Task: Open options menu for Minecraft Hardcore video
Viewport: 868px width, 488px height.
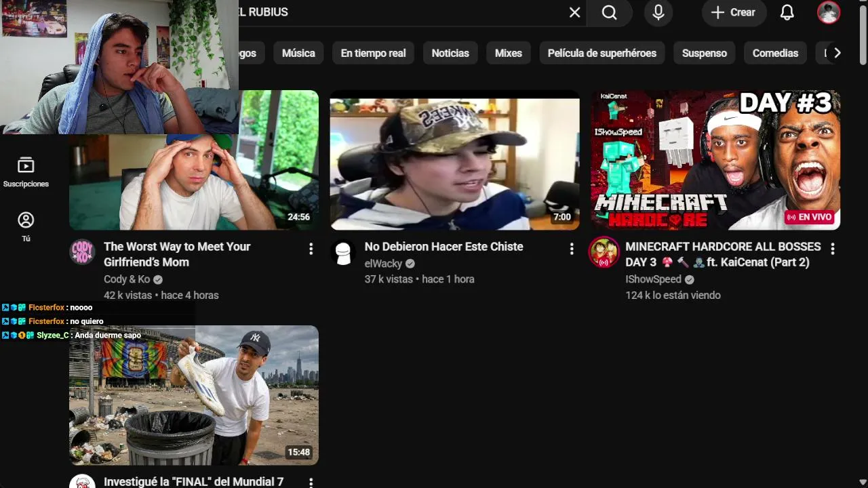Action: 833,249
